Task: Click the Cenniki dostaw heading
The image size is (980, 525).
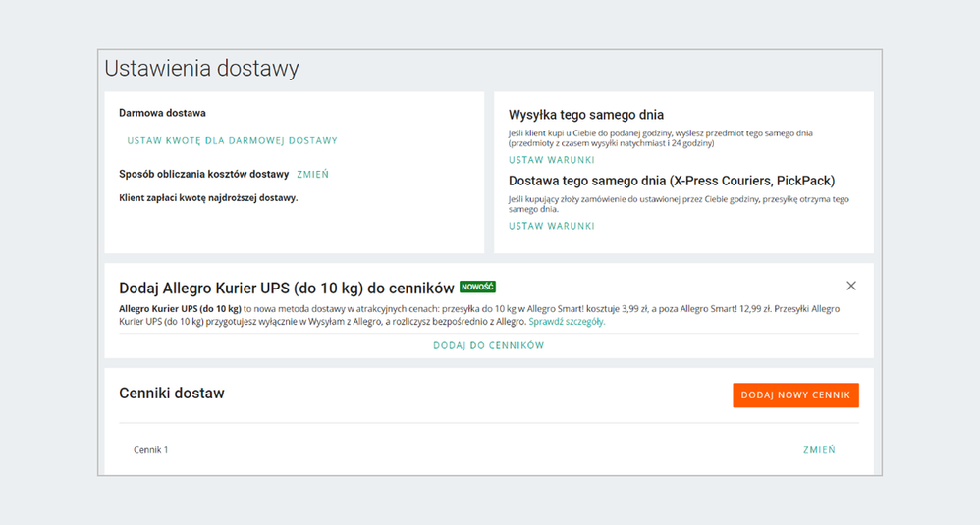Action: tap(172, 394)
